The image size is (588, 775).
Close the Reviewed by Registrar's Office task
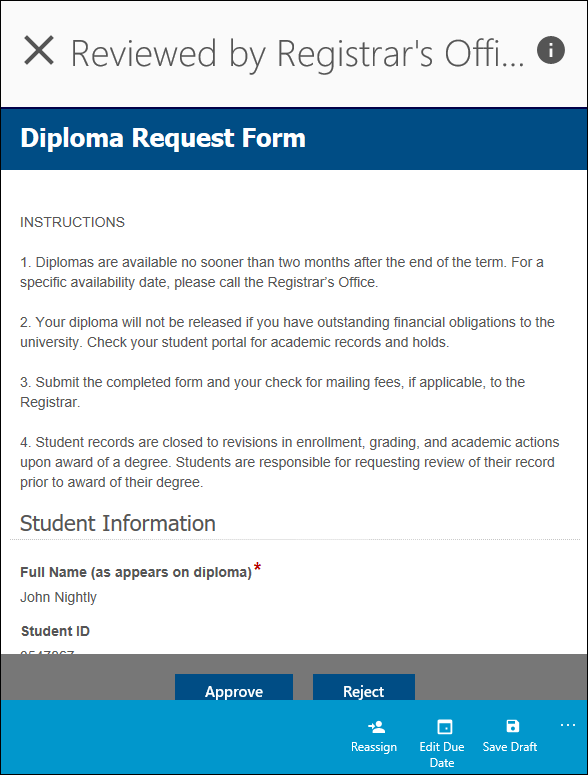pos(39,50)
